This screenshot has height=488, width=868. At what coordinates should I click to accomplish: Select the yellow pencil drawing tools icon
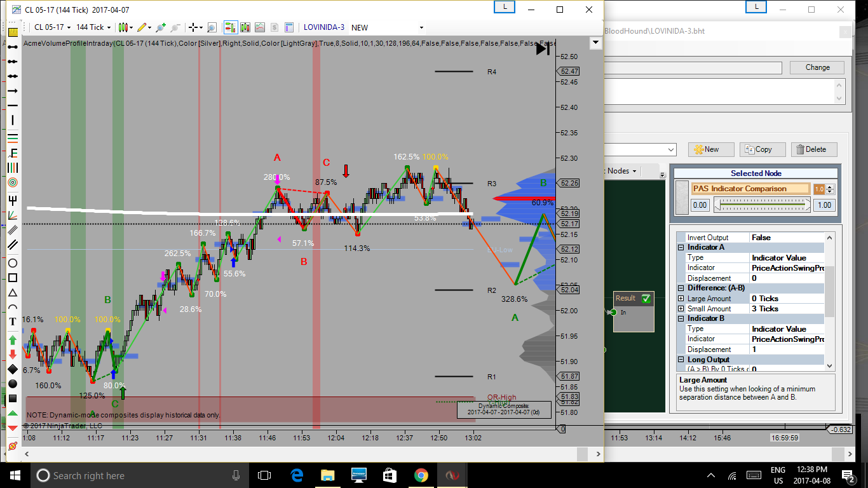point(143,27)
